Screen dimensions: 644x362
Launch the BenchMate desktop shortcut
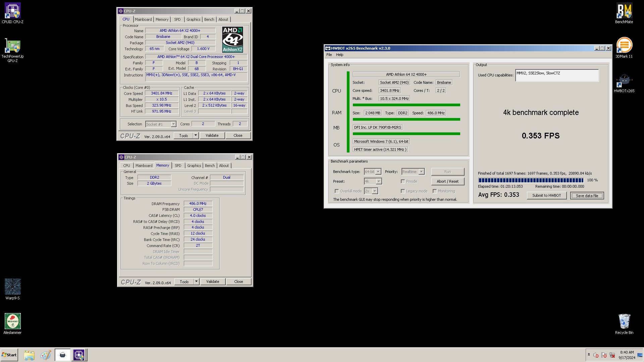[624, 13]
